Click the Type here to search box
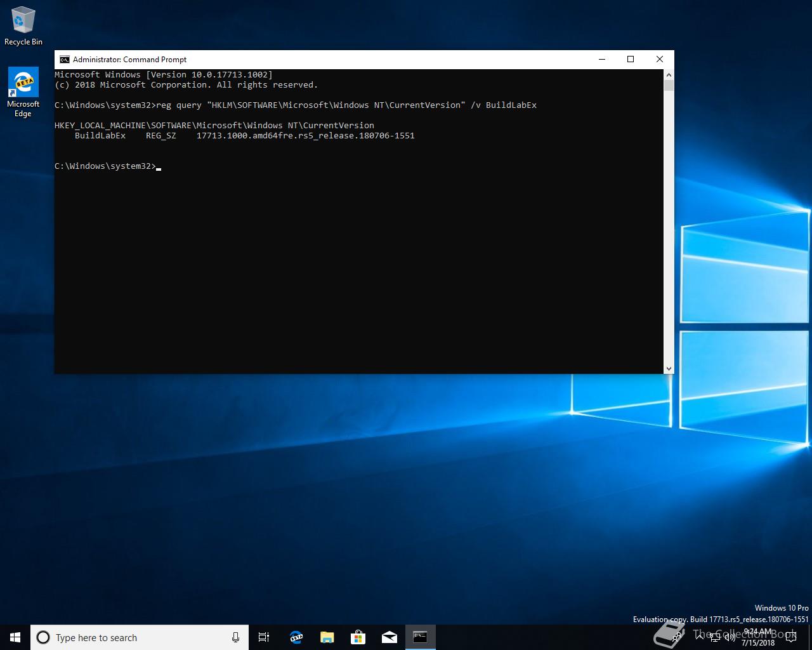 coord(140,637)
